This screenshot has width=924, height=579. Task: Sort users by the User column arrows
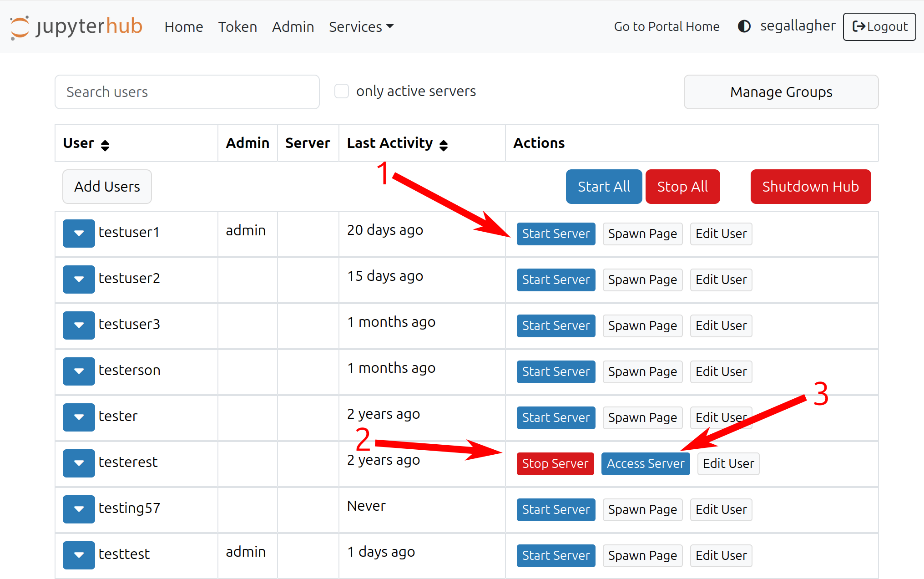point(105,145)
